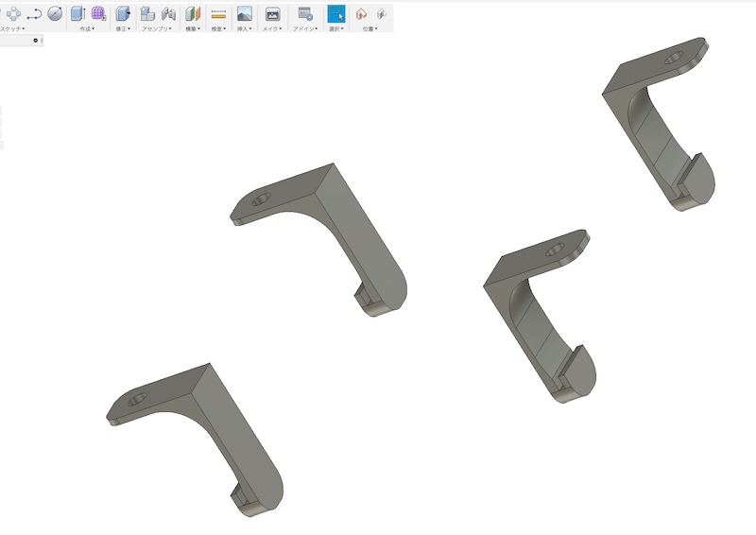Select the Extrude tool in the toolbar

coord(77,13)
